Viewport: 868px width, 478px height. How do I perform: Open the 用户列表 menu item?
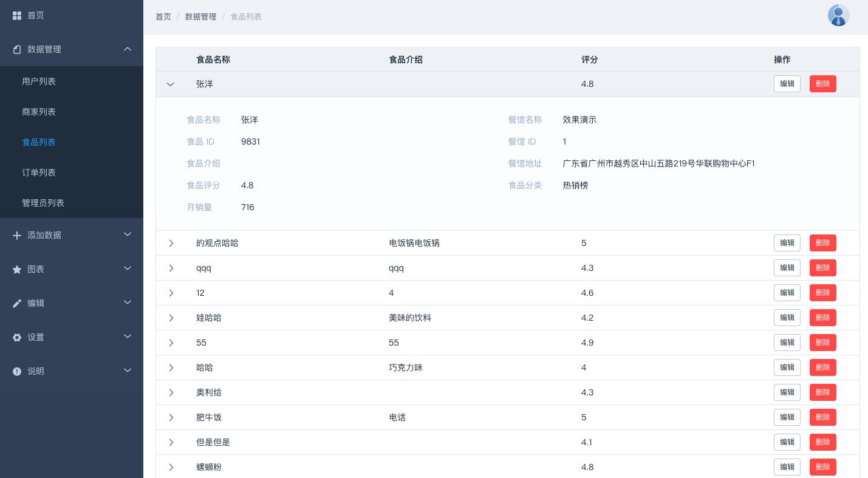(39, 81)
